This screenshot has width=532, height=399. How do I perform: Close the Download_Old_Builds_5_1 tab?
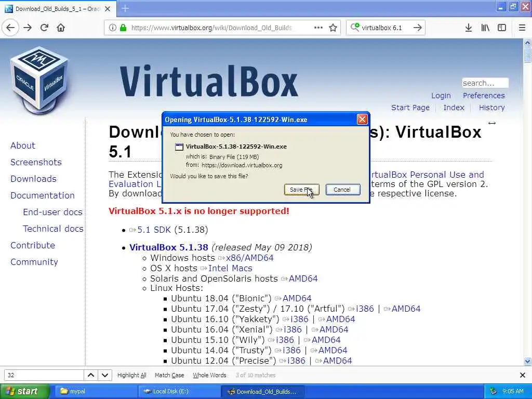(108, 9)
